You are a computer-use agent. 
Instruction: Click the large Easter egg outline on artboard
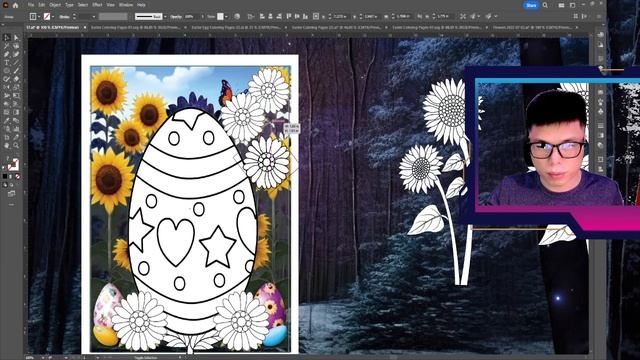tap(192, 220)
